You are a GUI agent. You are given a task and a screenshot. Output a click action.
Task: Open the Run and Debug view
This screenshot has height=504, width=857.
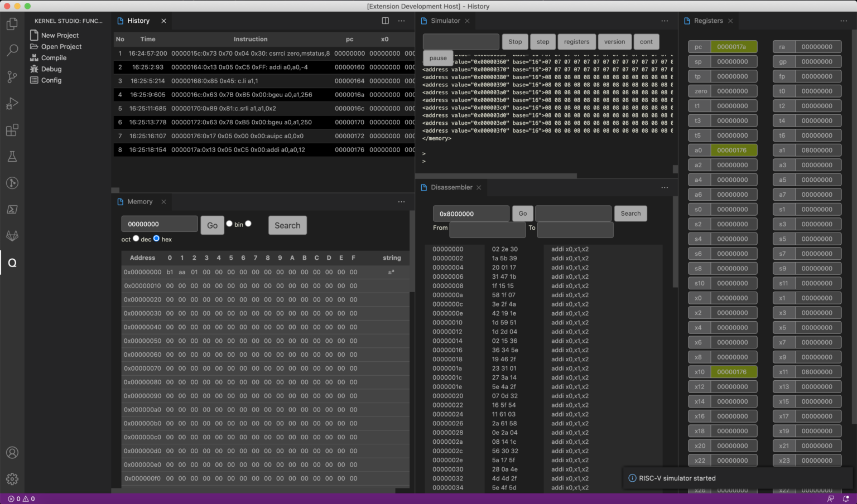(x=12, y=103)
